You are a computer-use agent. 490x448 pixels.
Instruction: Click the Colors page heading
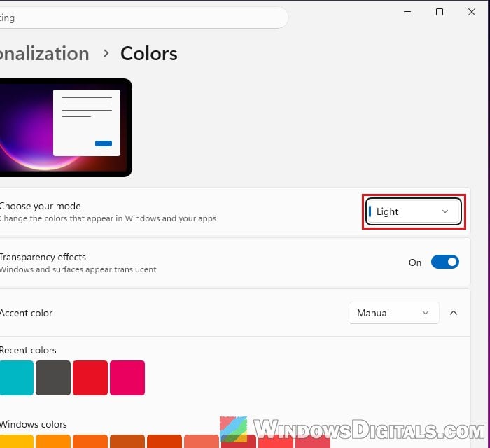click(x=148, y=53)
